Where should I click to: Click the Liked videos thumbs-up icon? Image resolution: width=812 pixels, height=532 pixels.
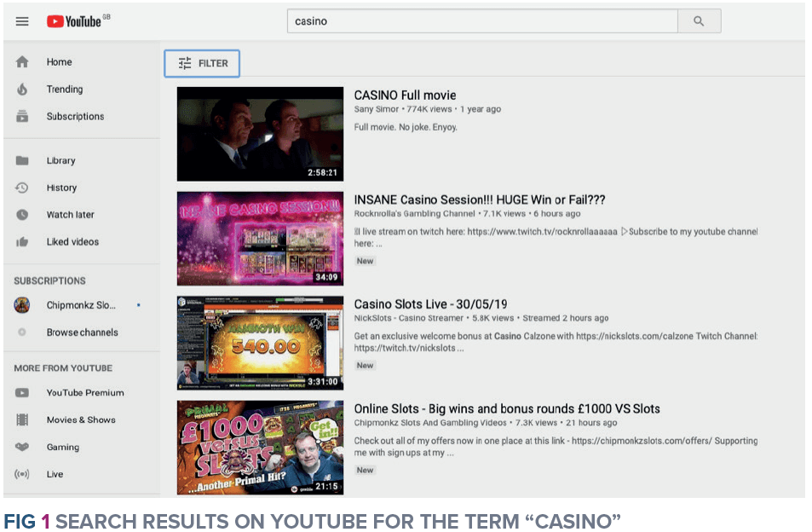[22, 242]
